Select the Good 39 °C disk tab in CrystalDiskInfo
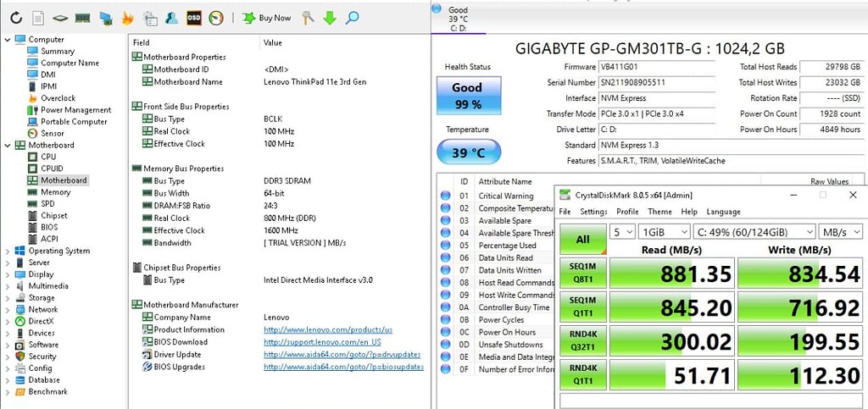868x409 pixels. (x=458, y=18)
